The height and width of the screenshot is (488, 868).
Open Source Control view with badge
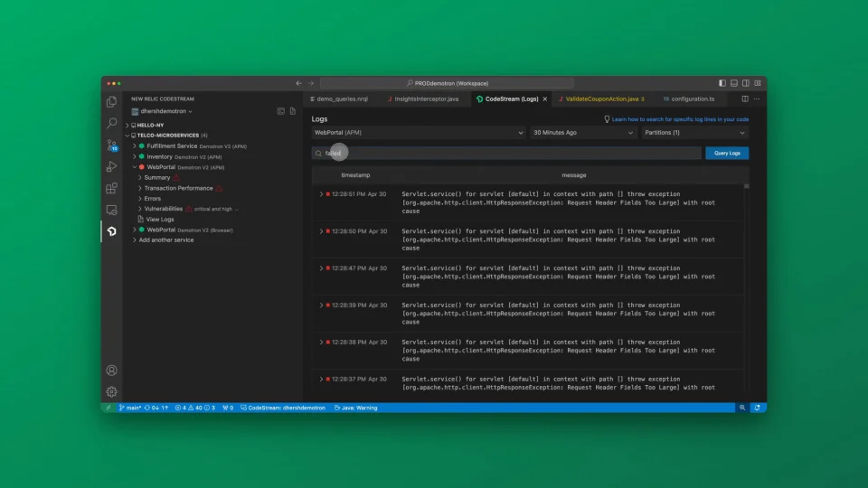click(x=111, y=145)
